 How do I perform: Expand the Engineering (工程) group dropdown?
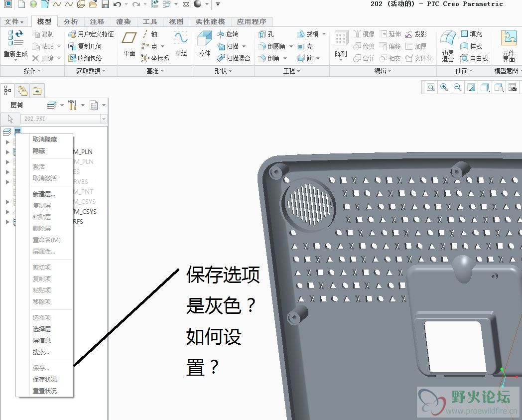291,71
